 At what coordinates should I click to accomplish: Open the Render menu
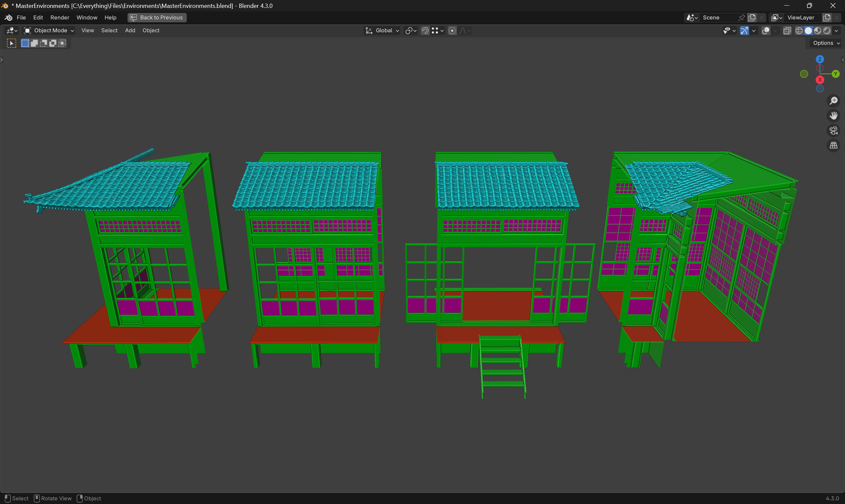[x=60, y=17]
